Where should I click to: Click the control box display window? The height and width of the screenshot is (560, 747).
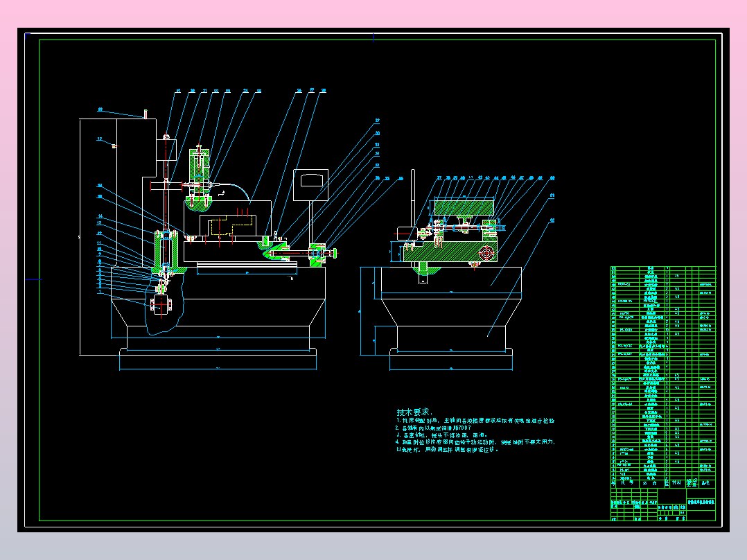point(312,181)
